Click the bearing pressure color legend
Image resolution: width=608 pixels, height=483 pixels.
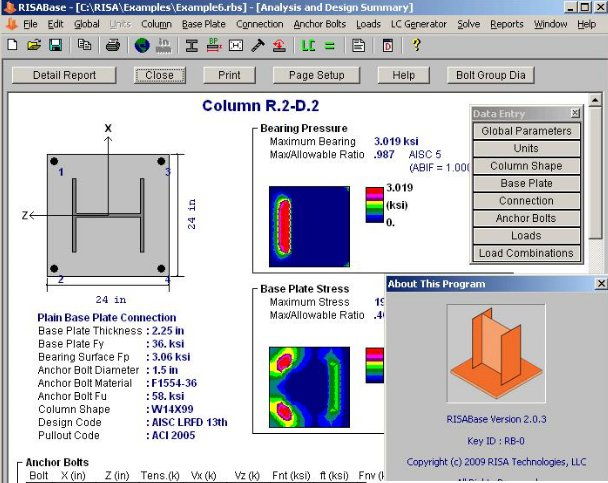click(374, 205)
